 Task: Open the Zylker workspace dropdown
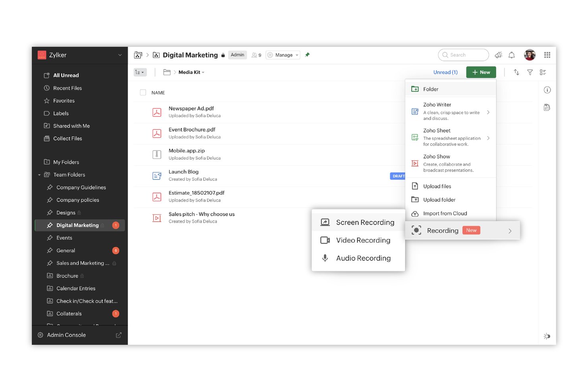coord(120,55)
